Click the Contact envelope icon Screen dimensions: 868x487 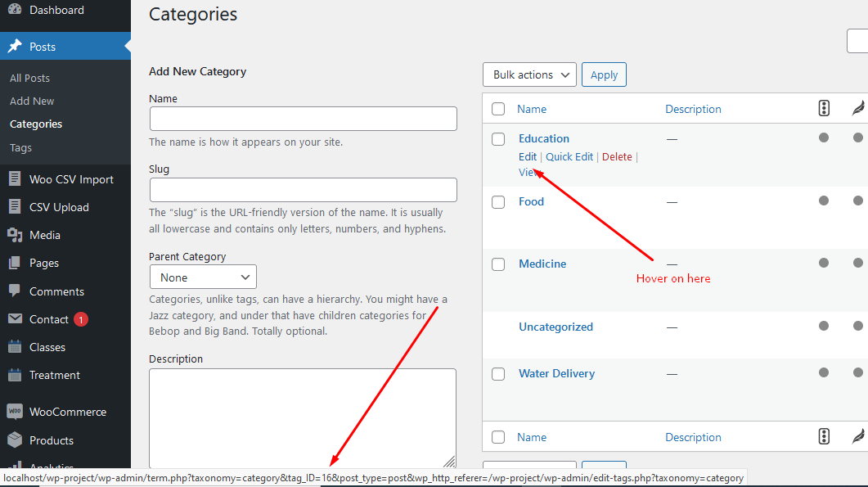coord(15,318)
